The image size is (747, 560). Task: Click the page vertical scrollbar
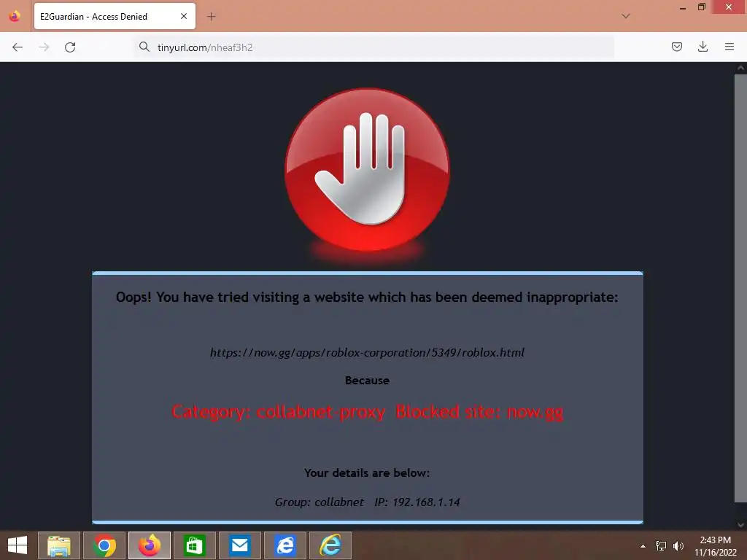tap(740, 287)
